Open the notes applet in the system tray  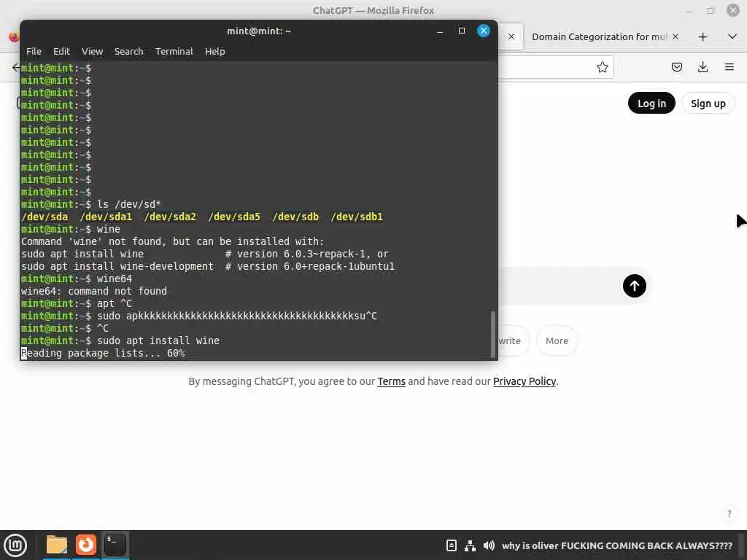click(451, 545)
